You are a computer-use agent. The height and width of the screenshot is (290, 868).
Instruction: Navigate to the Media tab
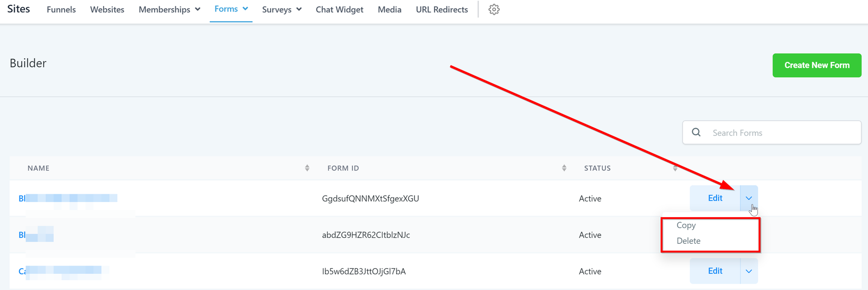[390, 10]
